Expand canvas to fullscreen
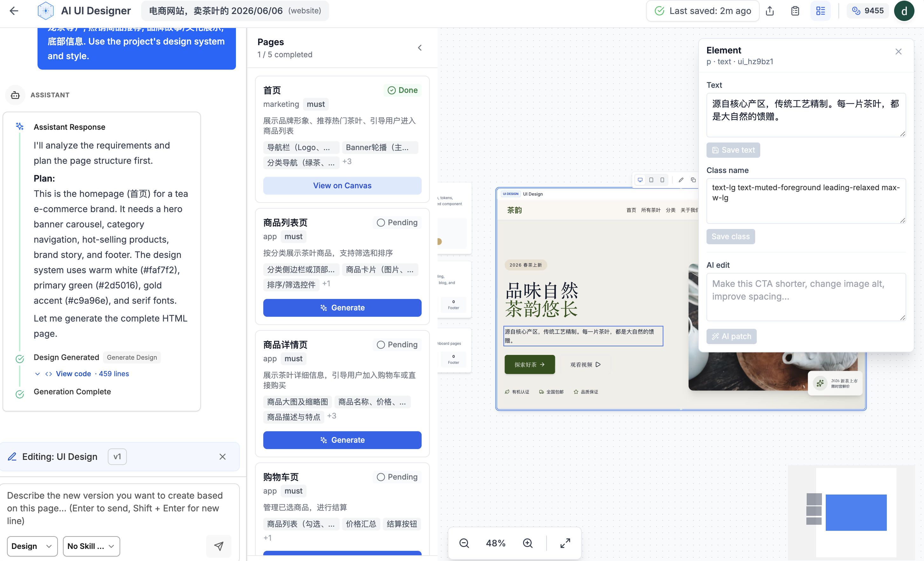924x561 pixels. pyautogui.click(x=565, y=543)
